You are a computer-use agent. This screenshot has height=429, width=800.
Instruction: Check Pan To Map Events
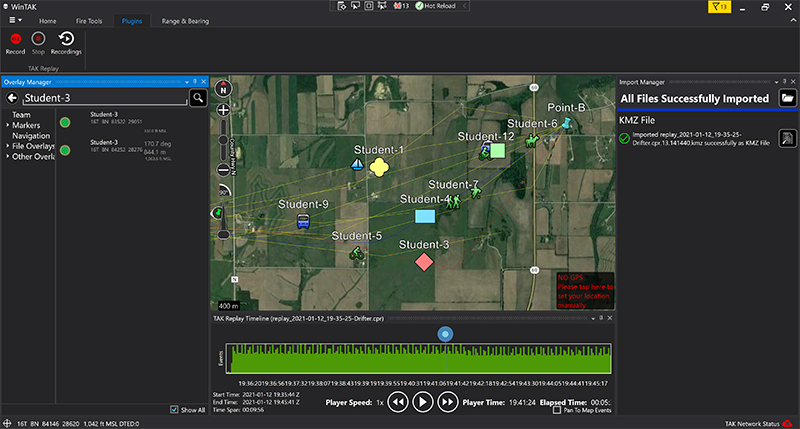(556, 410)
